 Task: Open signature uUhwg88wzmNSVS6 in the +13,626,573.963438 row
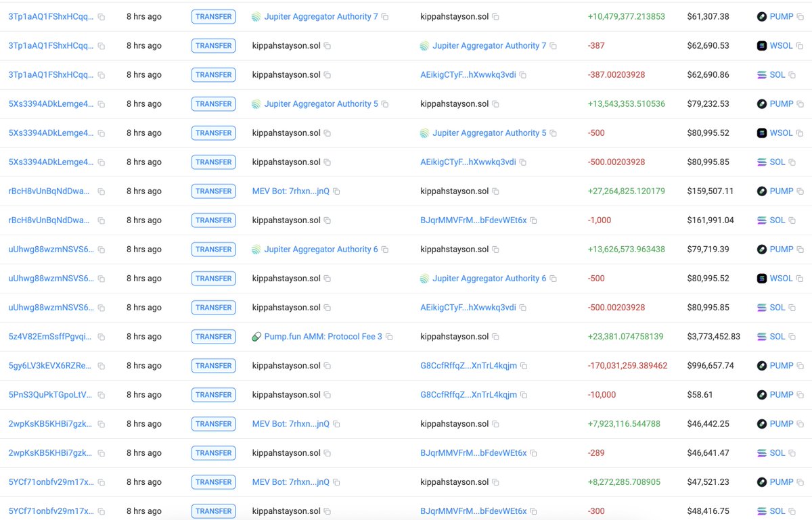click(x=51, y=250)
